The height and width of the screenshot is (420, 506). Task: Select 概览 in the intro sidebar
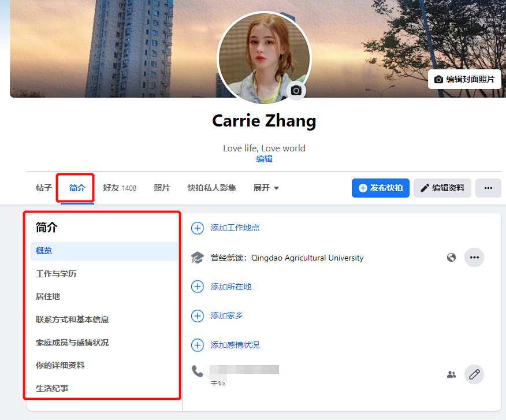point(43,251)
